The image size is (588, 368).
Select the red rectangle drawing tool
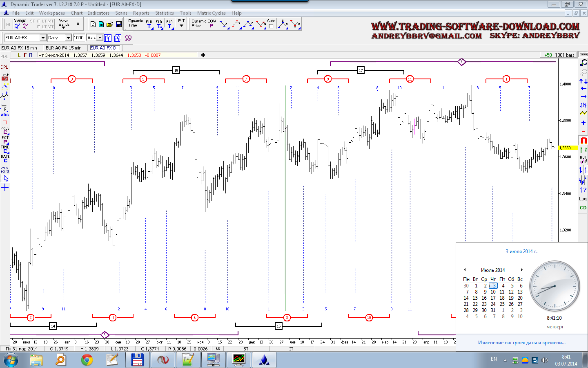tap(5, 122)
